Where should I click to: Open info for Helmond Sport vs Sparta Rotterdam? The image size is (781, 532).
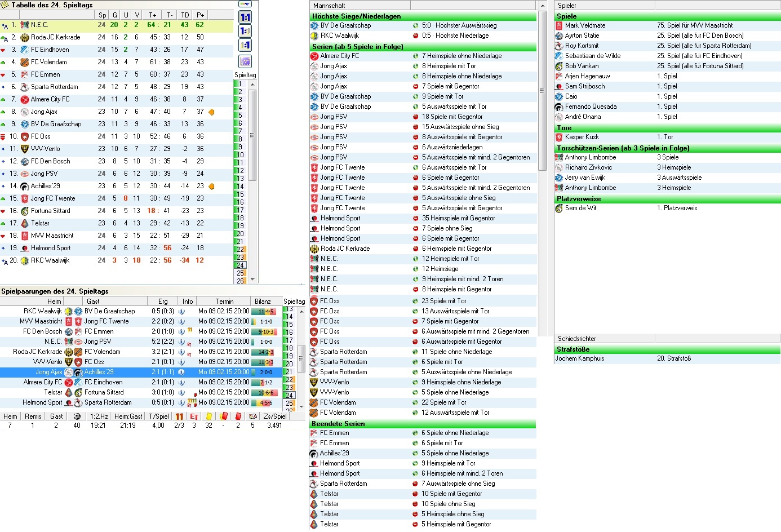[x=181, y=402]
